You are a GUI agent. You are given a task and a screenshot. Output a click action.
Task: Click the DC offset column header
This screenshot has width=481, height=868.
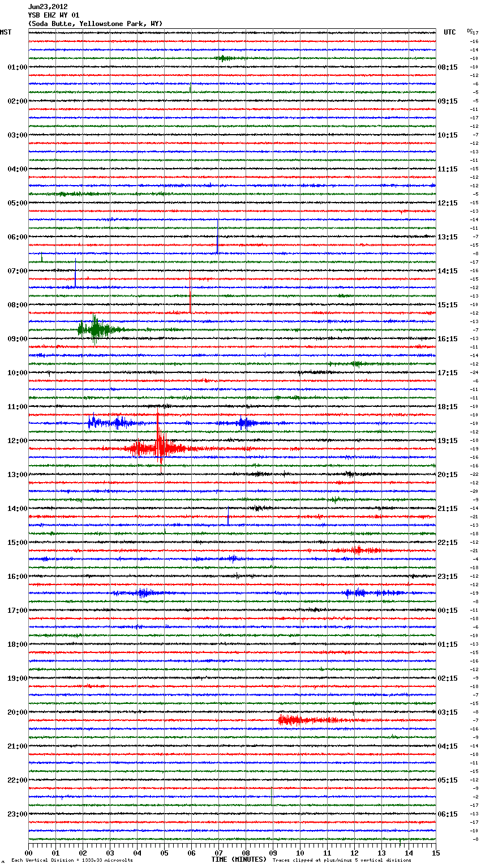point(469,30)
